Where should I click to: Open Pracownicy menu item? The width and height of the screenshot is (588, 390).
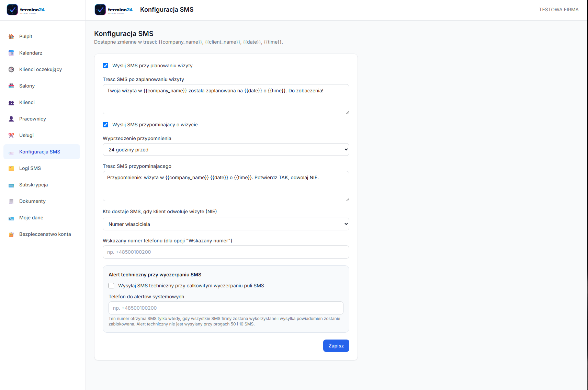(x=42, y=119)
